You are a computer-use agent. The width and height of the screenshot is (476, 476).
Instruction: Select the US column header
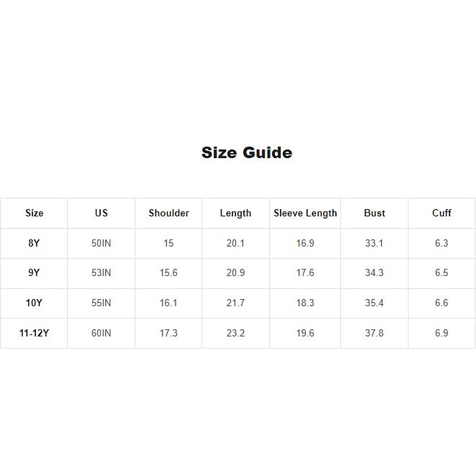click(101, 213)
